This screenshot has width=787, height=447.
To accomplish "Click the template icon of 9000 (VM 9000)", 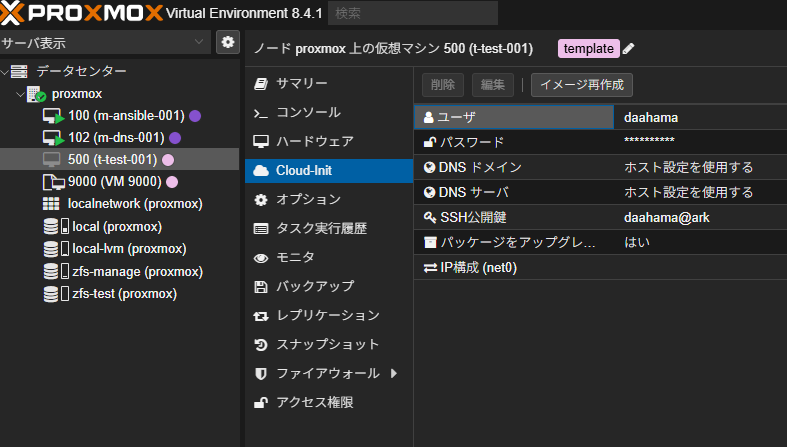I will pyautogui.click(x=53, y=182).
